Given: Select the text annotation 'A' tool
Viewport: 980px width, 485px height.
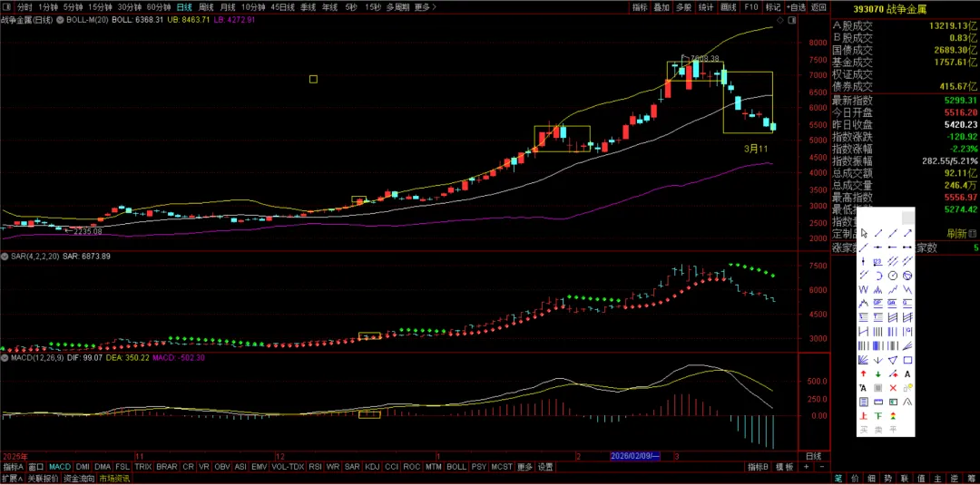Looking at the screenshot, I should click(907, 373).
